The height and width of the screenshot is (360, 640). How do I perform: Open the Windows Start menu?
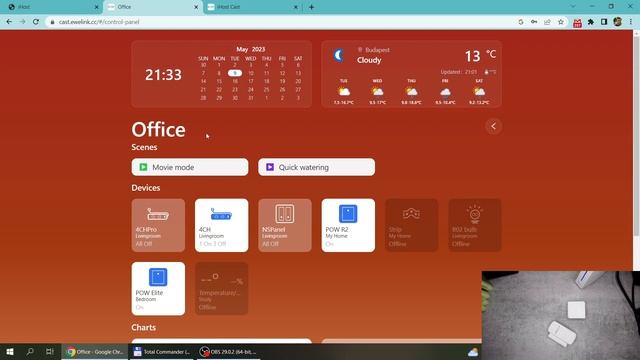click(10, 351)
